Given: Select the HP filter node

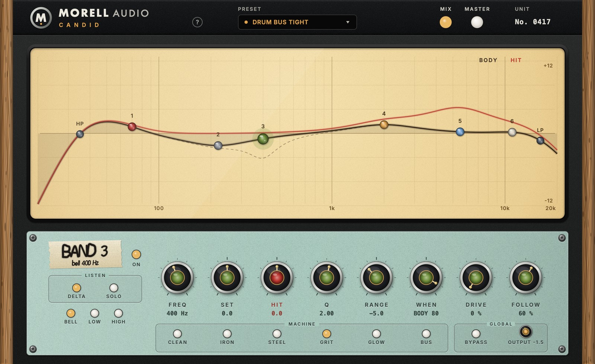Looking at the screenshot, I should pyautogui.click(x=80, y=134).
